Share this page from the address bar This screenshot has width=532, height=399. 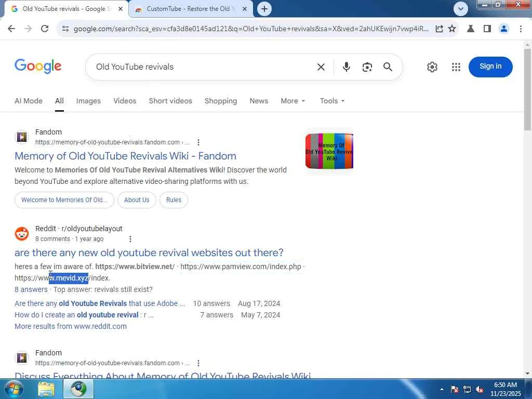pyautogui.click(x=439, y=29)
